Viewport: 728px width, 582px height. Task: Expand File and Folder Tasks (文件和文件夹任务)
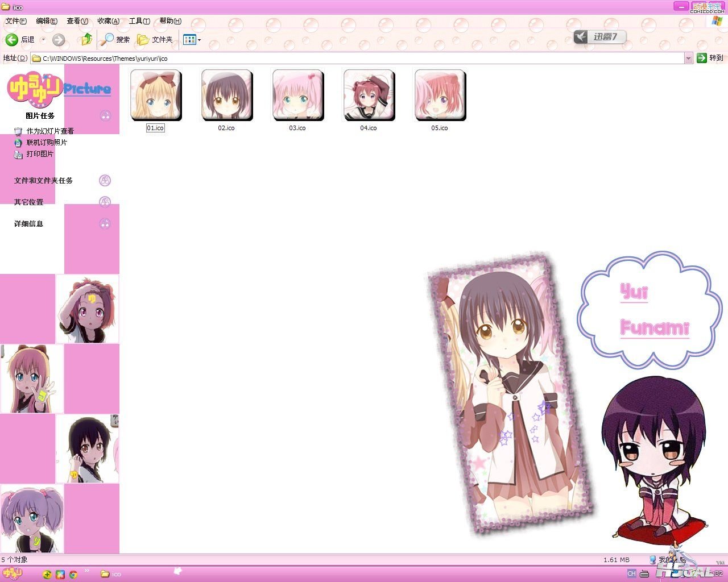click(105, 181)
